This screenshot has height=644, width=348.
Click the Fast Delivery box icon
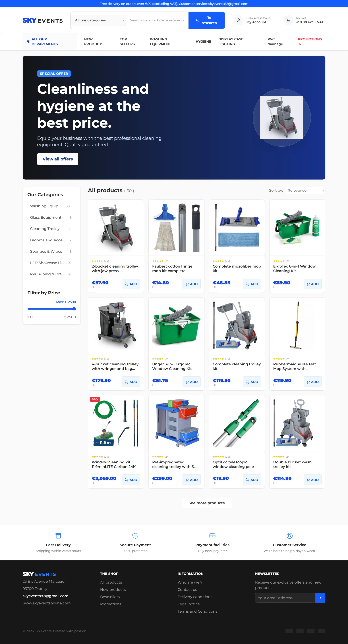pyautogui.click(x=58, y=535)
